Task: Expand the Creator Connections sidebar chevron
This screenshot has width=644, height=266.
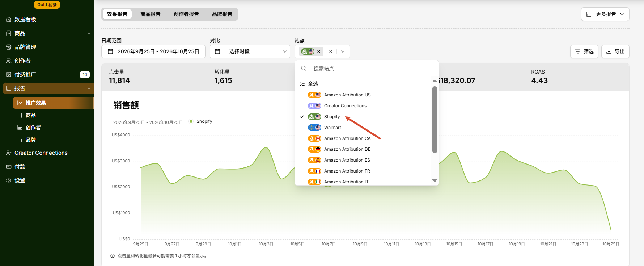Action: click(89, 153)
